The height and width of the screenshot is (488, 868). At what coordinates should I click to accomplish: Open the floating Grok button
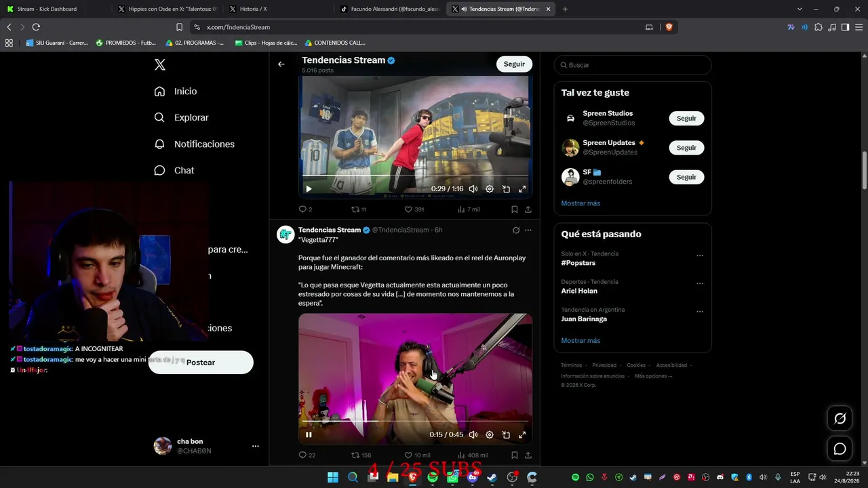tap(840, 419)
